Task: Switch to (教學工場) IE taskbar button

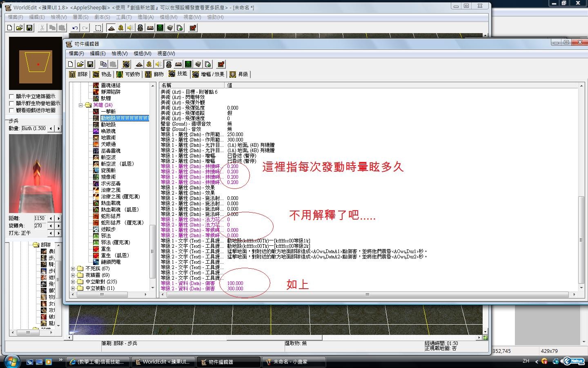Action: (98, 362)
